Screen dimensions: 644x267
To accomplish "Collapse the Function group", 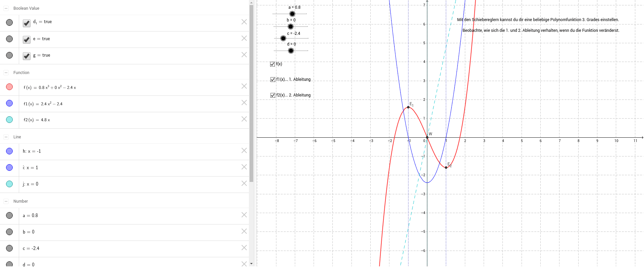I will pos(6,73).
